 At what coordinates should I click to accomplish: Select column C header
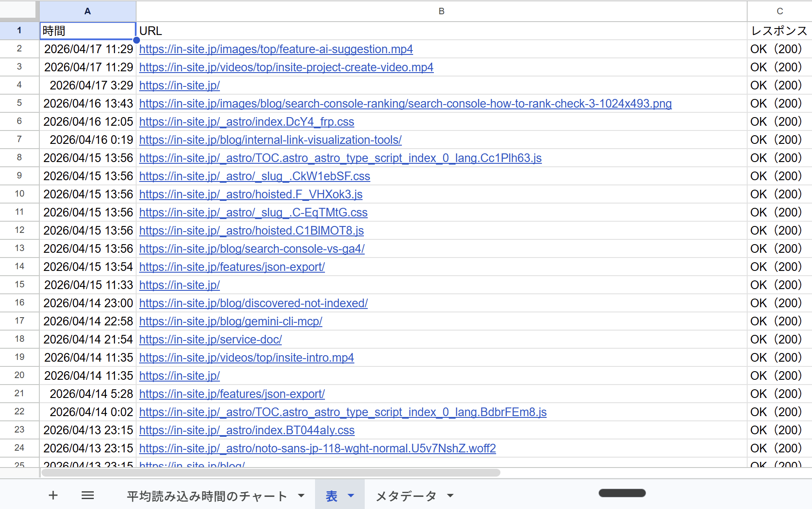click(779, 11)
